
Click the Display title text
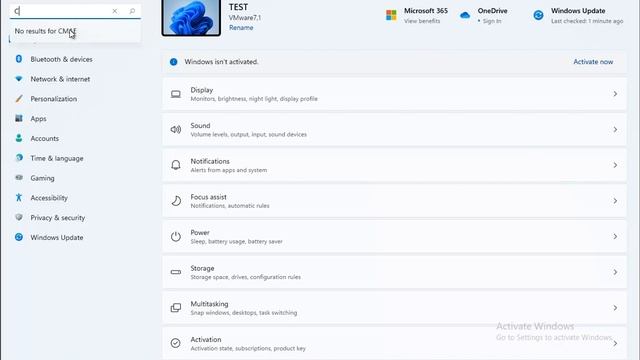[202, 90]
